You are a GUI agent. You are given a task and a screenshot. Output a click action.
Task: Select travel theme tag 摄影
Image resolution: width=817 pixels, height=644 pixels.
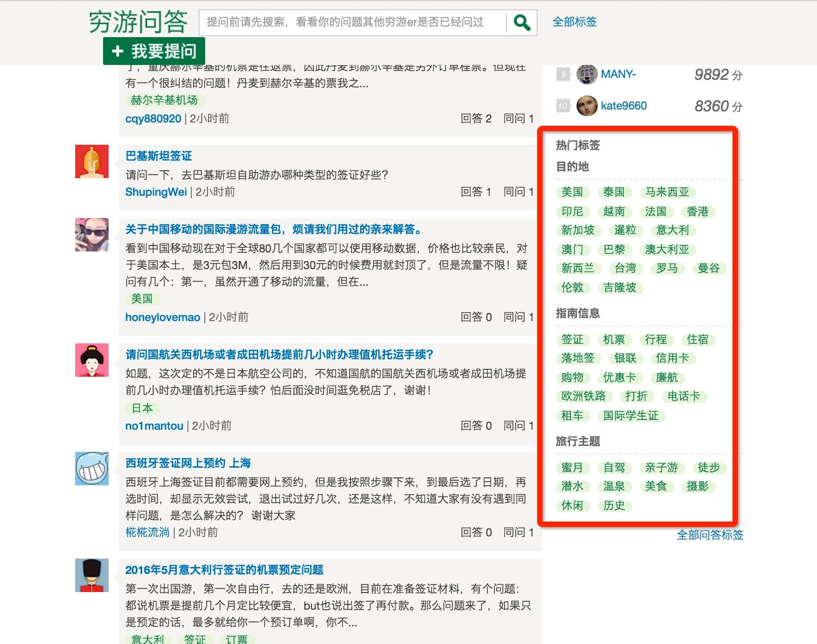click(698, 486)
